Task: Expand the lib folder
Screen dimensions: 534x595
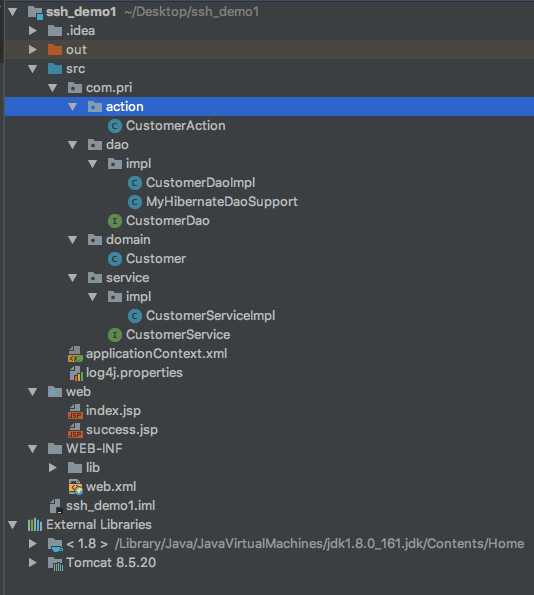Action: pyautogui.click(x=53, y=468)
